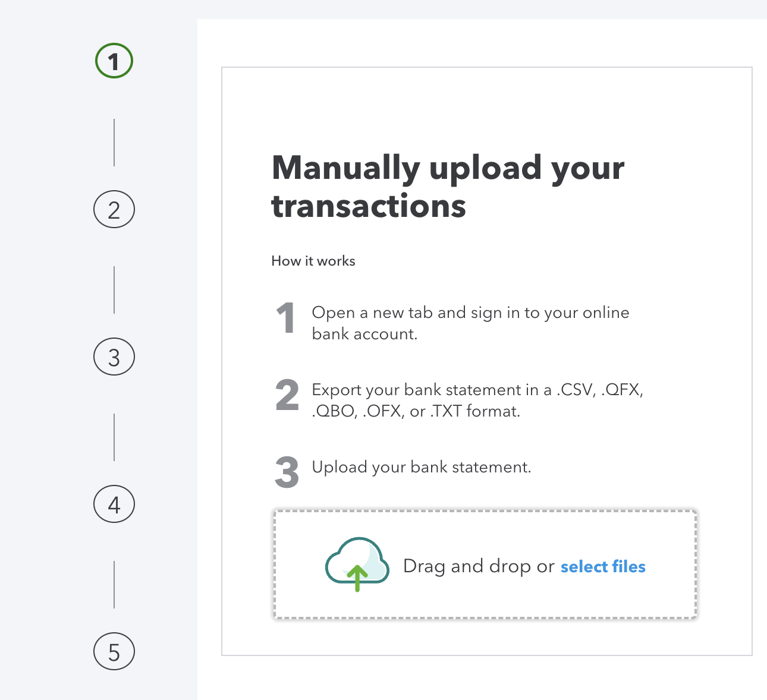Click the large number 3 instruction marker
The image size is (767, 700).
click(287, 472)
